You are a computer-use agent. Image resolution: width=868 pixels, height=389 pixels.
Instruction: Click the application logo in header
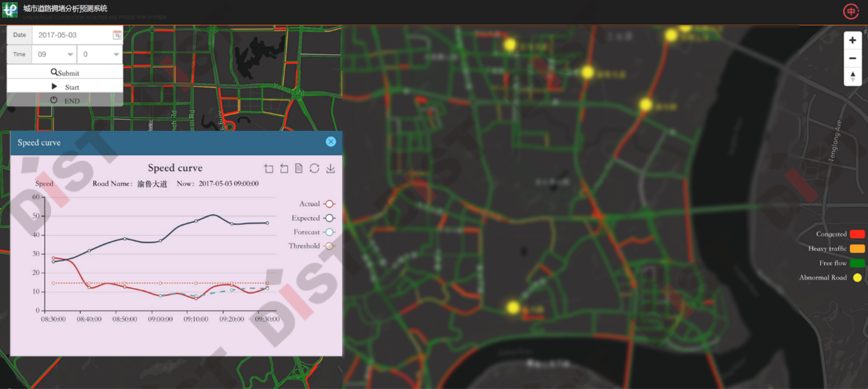pos(10,10)
